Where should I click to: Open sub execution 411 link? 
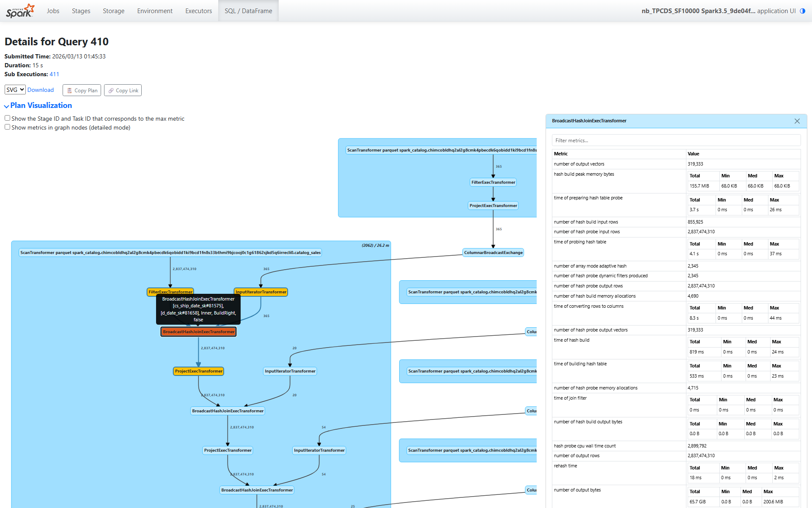[54, 74]
